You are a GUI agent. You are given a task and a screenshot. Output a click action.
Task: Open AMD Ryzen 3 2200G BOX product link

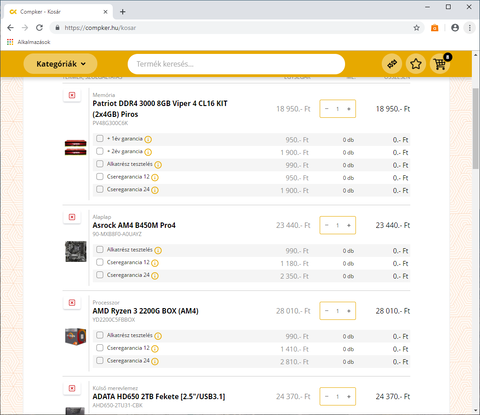145,311
